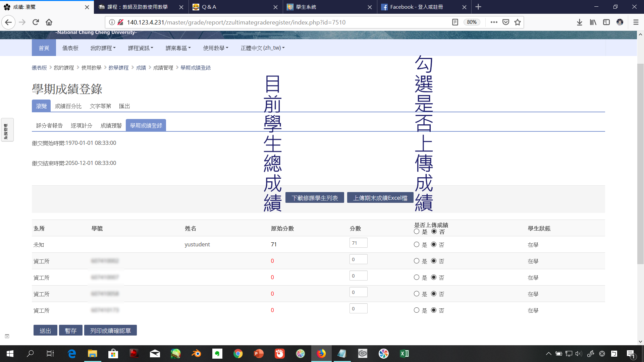Select 是 radio button for yustudent's row
Image resolution: width=644 pixels, height=362 pixels.
pyautogui.click(x=417, y=245)
